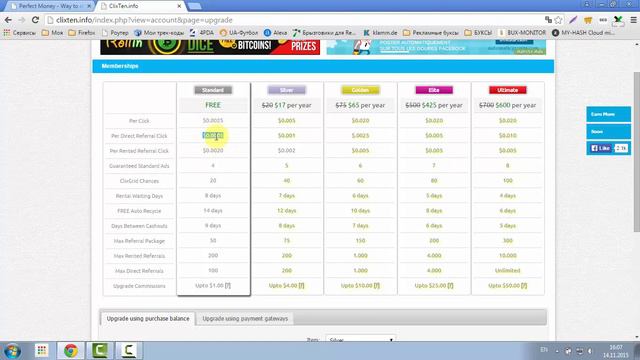Open a new browser tab
Image resolution: width=640 pixels, height=360 pixels.
coord(195,6)
